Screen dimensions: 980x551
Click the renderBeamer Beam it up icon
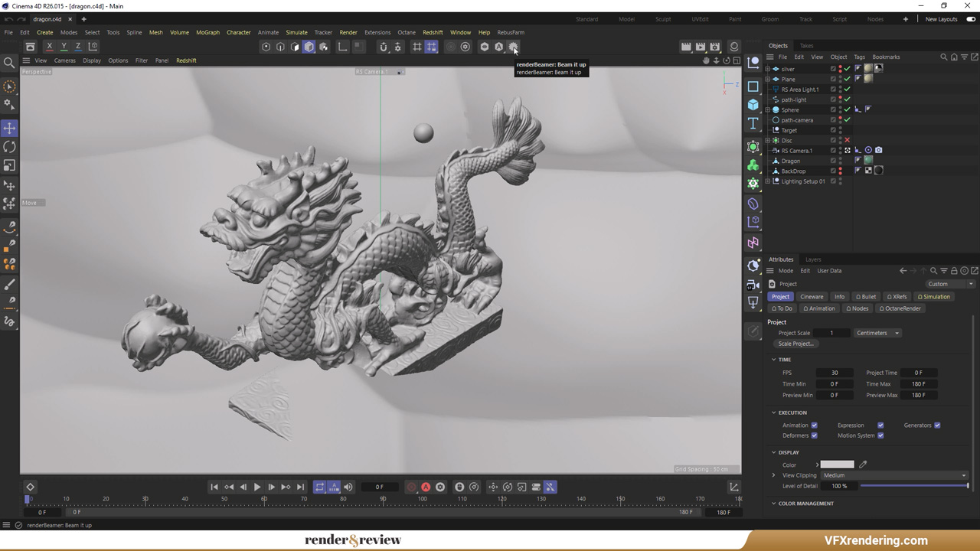[513, 47]
